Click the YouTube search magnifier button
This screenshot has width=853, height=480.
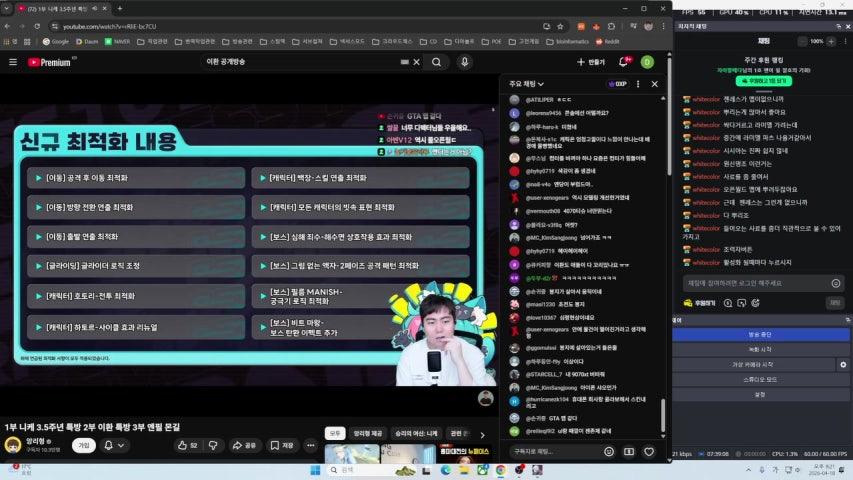[x=436, y=62]
